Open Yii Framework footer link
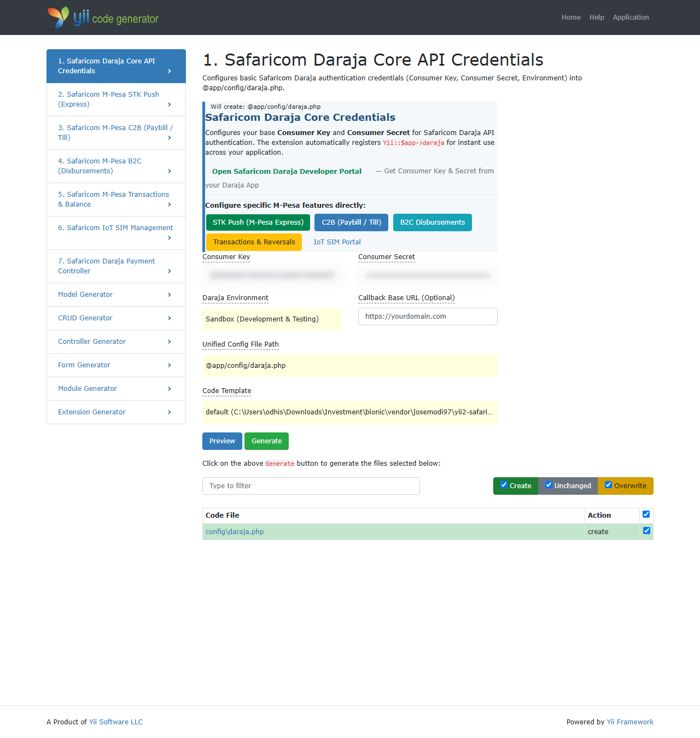This screenshot has height=738, width=700. coord(630,722)
